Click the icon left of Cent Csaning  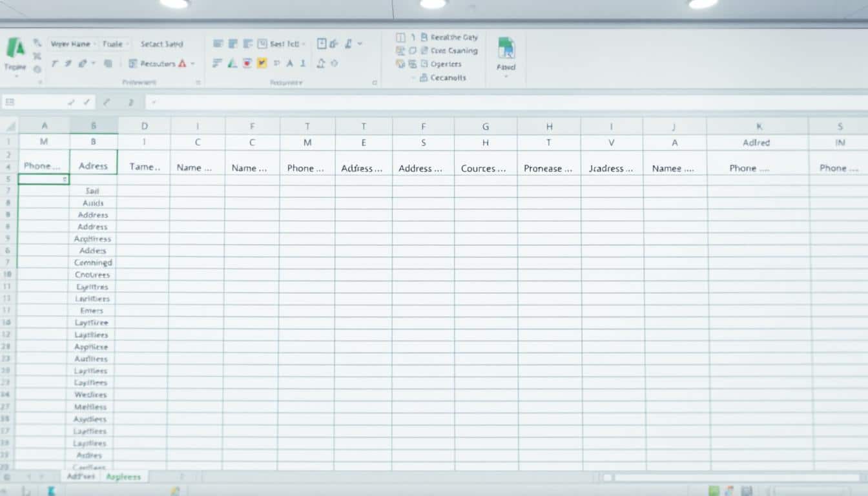click(x=424, y=50)
